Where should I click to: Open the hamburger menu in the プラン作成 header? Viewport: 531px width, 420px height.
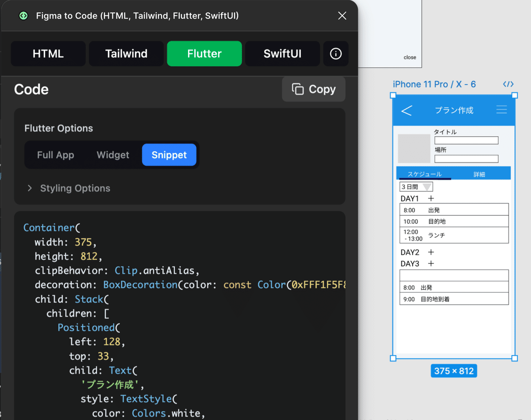501,110
